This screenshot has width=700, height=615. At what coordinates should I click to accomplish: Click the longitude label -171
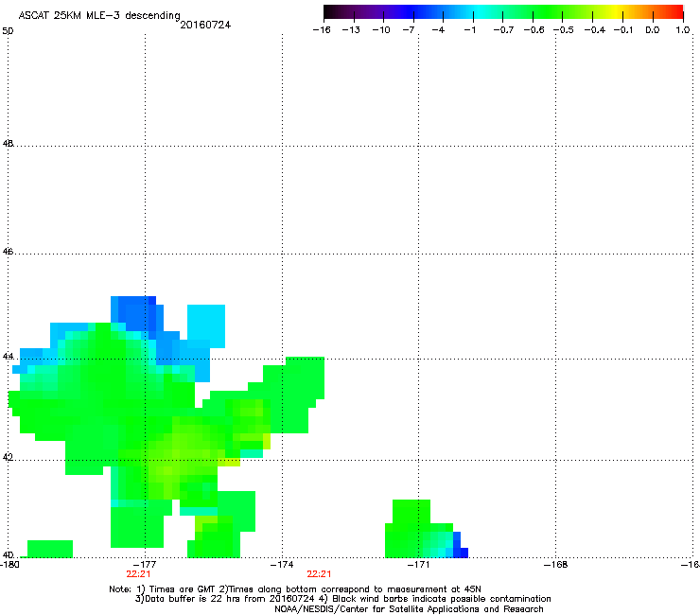(x=418, y=565)
